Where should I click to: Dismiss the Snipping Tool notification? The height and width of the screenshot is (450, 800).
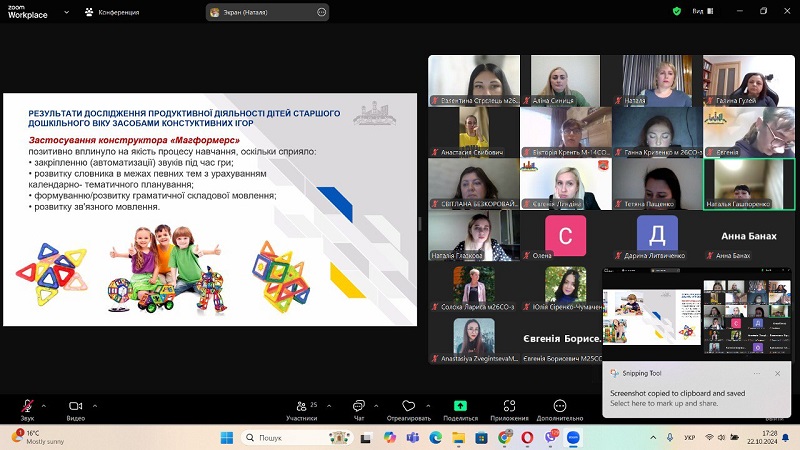point(778,373)
